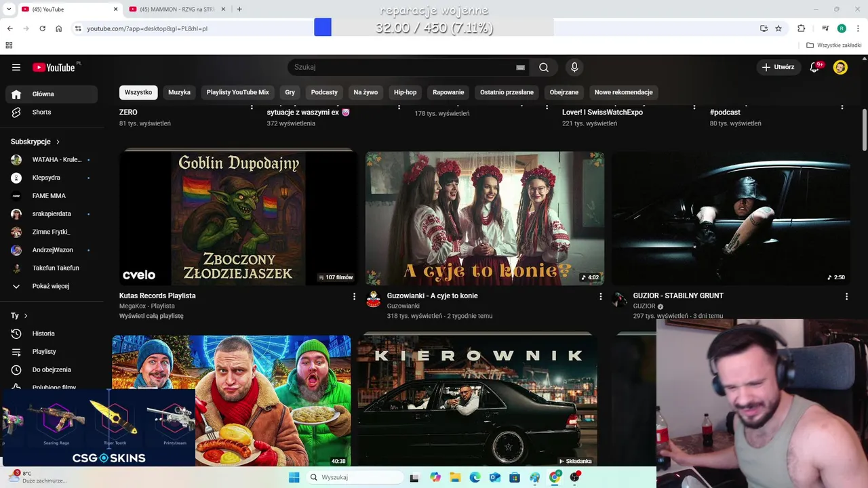Open Historia in the sidebar
Viewport: 868px width, 488px height.
pyautogui.click(x=52, y=333)
